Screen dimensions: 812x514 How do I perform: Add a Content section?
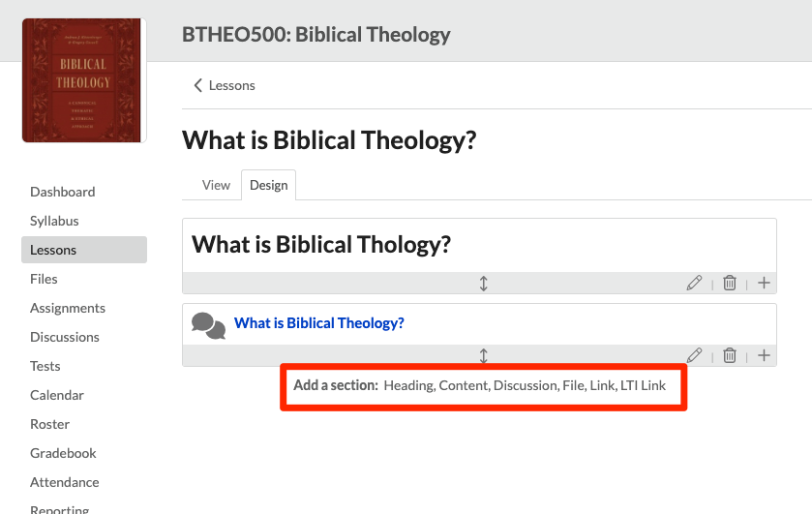464,385
